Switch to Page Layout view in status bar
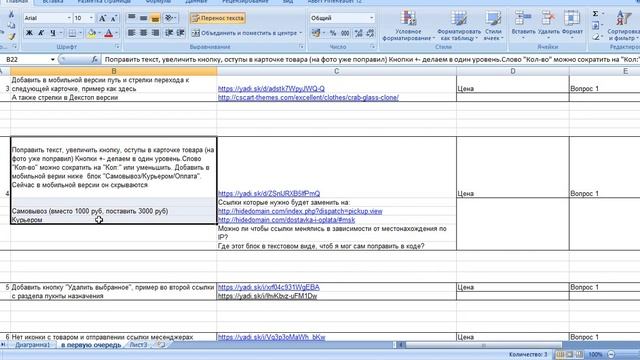Image resolution: width=640 pixels, height=360 pixels. coord(570,354)
